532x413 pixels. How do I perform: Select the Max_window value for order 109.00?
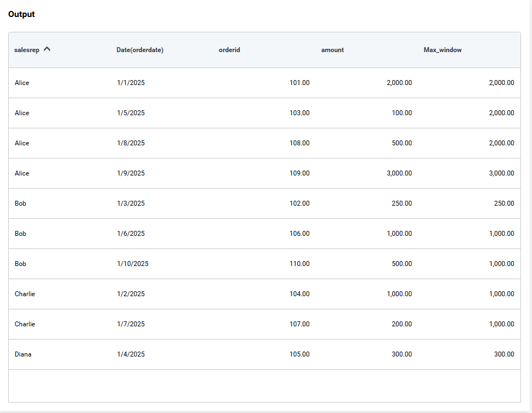pyautogui.click(x=501, y=173)
